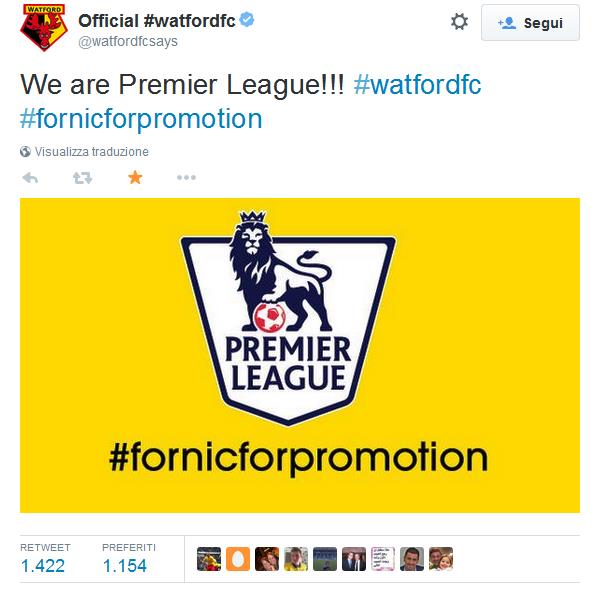Click the blue verified badge
597x601 pixels.
pos(247,19)
